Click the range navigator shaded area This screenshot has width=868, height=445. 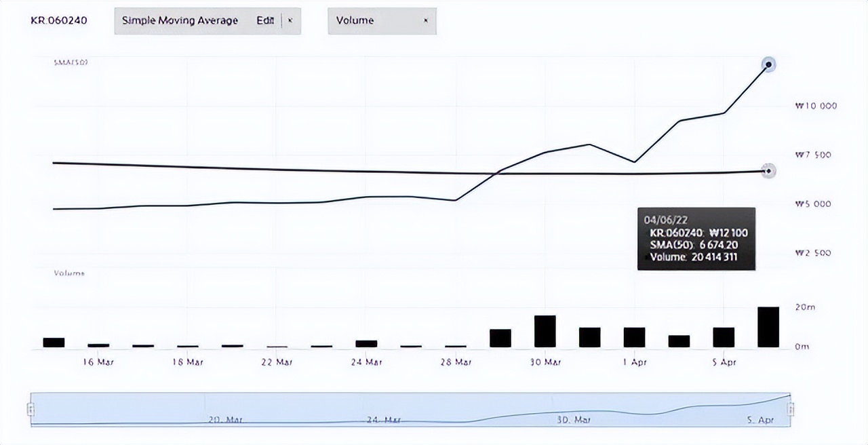point(410,410)
